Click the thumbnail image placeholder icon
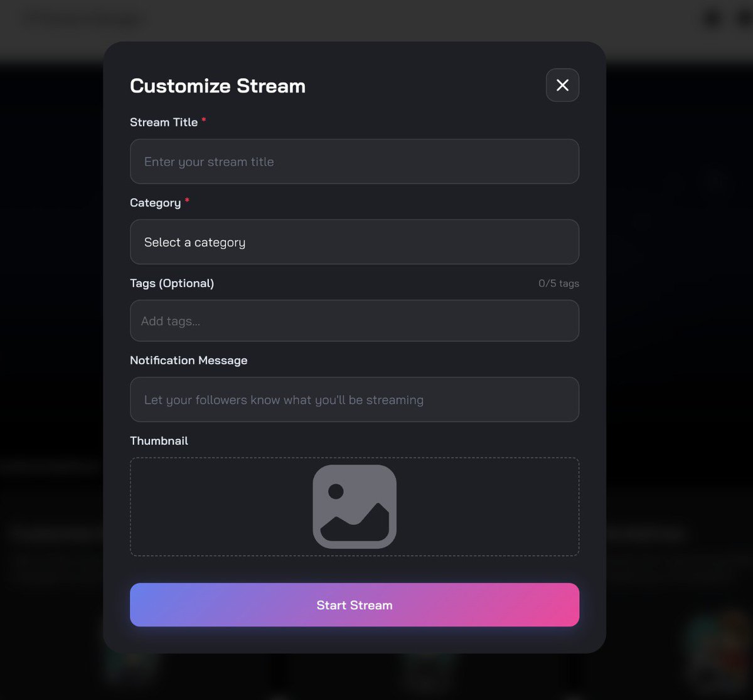Viewport: 753px width, 700px height. [x=355, y=507]
